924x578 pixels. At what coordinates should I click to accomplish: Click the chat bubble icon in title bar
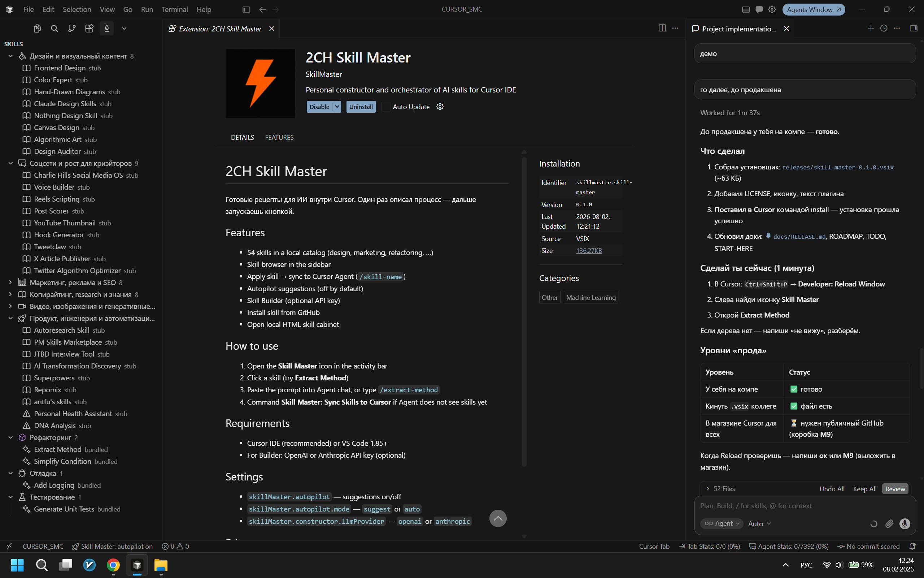[759, 9]
